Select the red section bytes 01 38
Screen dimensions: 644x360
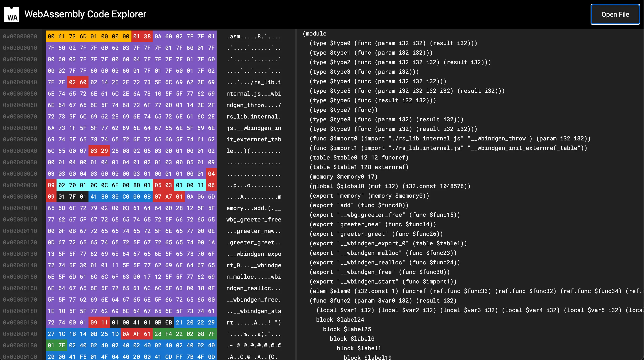click(x=142, y=36)
